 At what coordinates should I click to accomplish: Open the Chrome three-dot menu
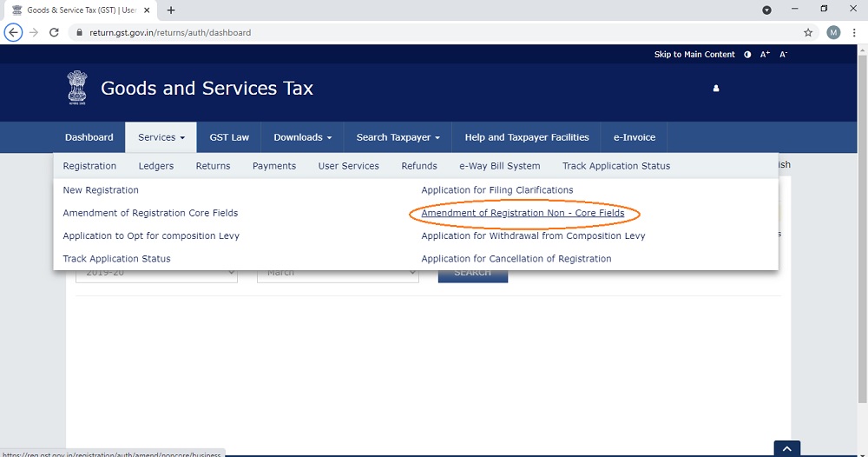[854, 33]
